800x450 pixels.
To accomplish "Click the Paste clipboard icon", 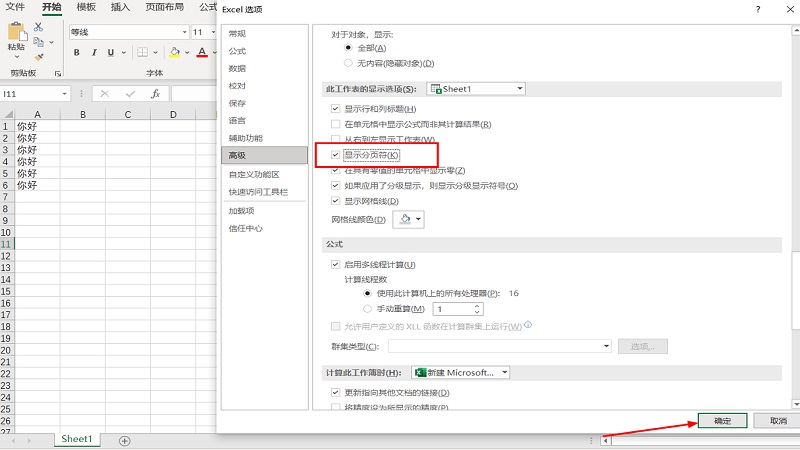I will pyautogui.click(x=16, y=36).
